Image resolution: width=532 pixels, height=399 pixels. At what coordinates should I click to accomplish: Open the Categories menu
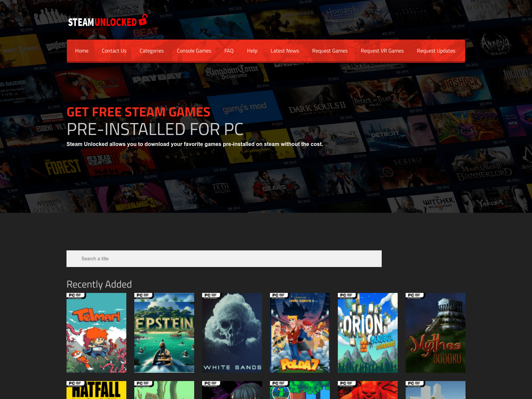tap(152, 51)
